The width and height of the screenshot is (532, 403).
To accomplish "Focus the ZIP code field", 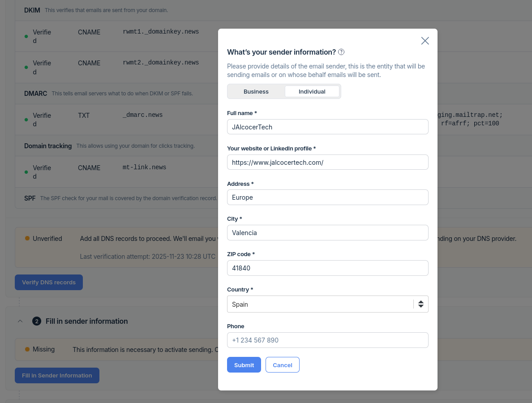I will 327,268.
